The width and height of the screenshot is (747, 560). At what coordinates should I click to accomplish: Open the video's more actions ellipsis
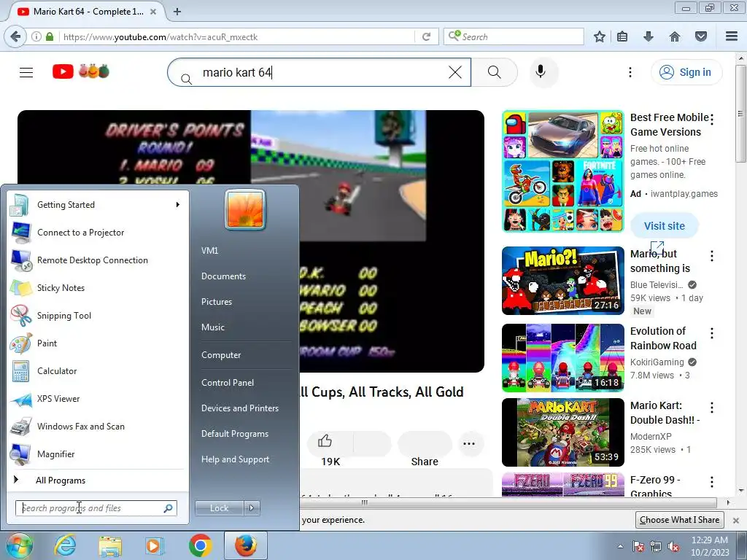click(469, 444)
